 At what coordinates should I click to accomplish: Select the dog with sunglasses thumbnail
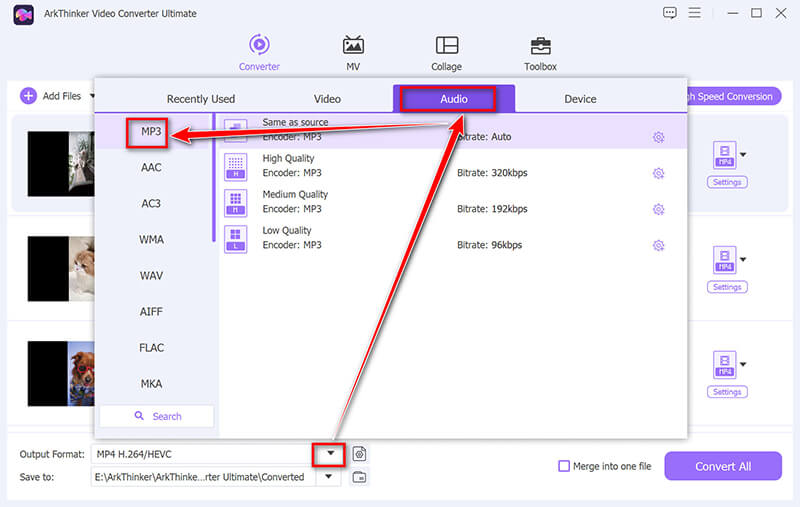click(61, 374)
